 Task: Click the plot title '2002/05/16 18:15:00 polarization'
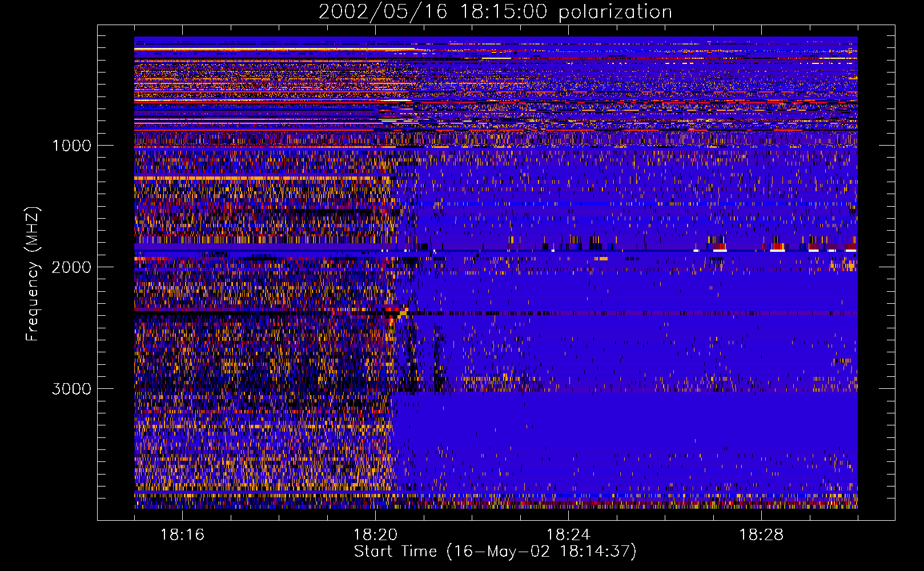pyautogui.click(x=495, y=12)
